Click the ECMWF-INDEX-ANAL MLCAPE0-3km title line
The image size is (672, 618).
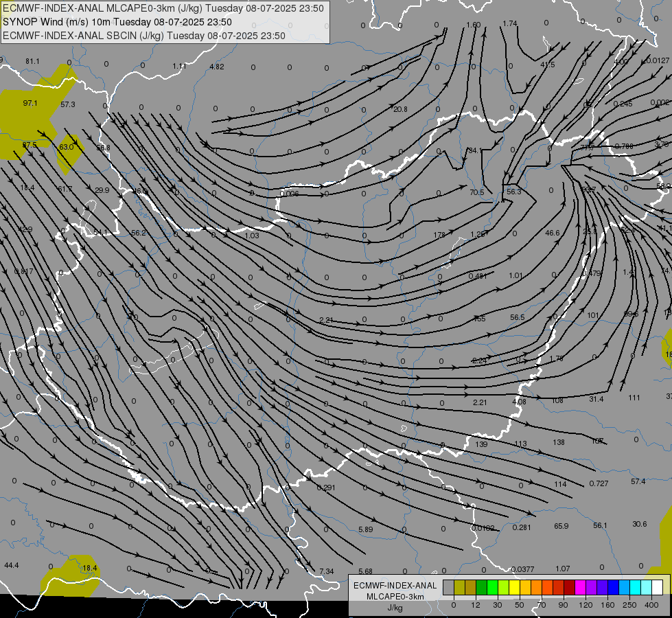tap(163, 8)
